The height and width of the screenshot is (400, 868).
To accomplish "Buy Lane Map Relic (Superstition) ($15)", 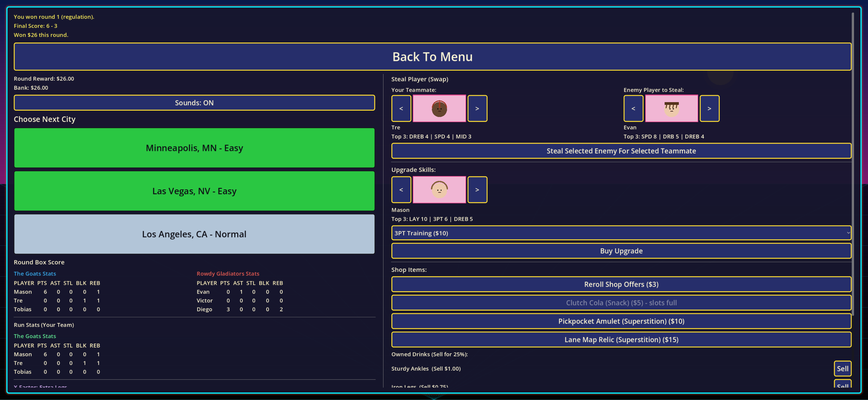I will pyautogui.click(x=621, y=340).
